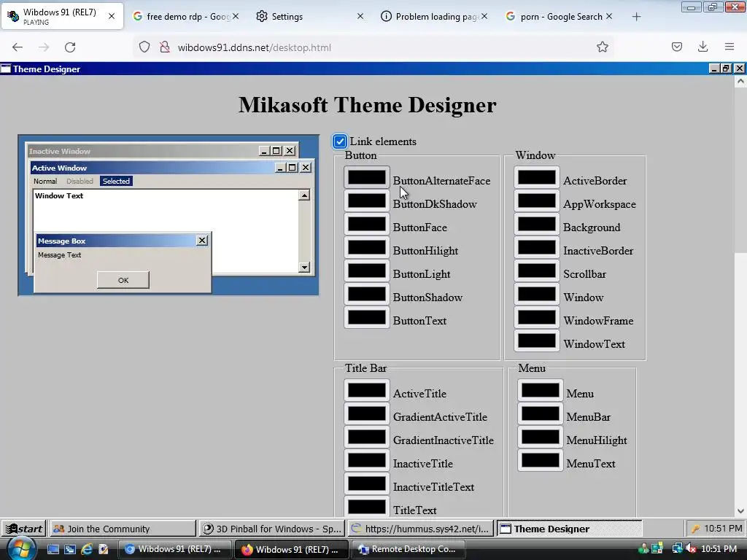Open the Firefox hamburger menu
The height and width of the screenshot is (560, 747).
click(x=729, y=47)
